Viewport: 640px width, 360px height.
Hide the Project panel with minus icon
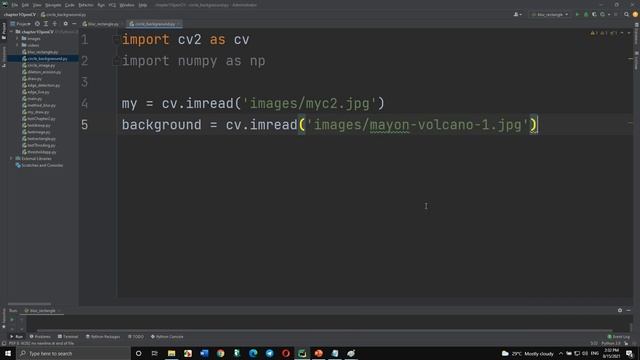point(74,24)
